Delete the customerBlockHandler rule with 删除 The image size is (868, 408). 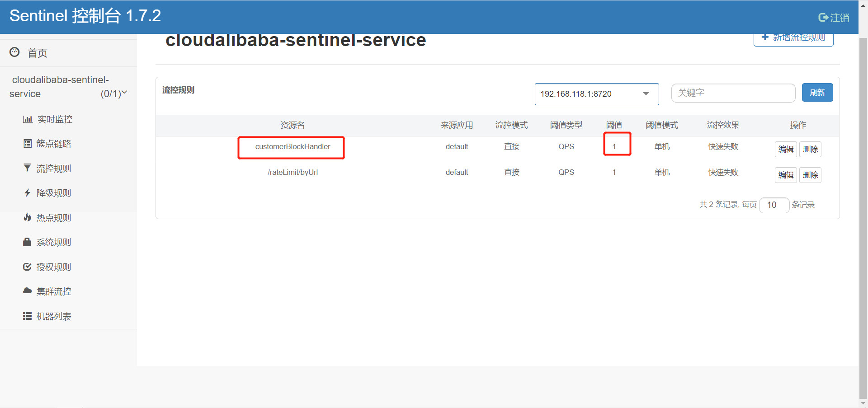(810, 149)
